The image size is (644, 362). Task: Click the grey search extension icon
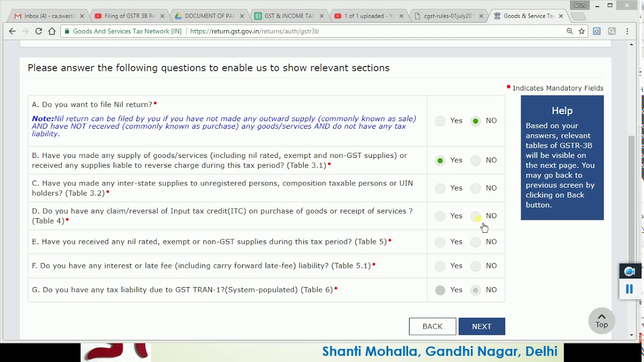click(x=612, y=31)
